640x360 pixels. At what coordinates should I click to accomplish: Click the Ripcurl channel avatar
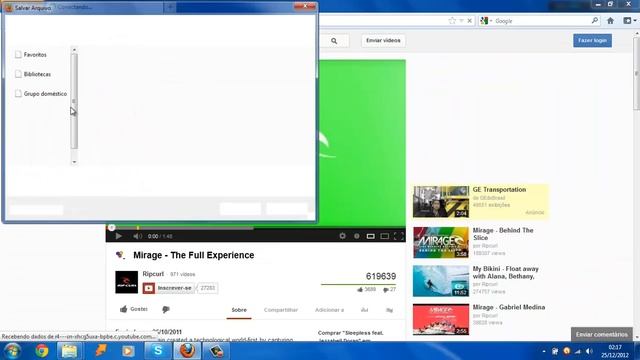coord(126,282)
